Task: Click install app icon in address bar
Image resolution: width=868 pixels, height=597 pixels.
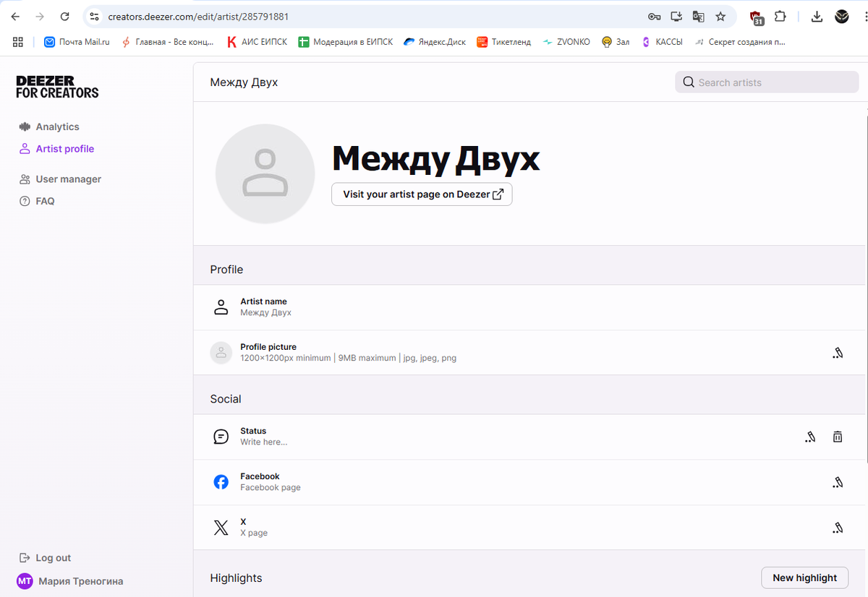Action: tap(676, 16)
